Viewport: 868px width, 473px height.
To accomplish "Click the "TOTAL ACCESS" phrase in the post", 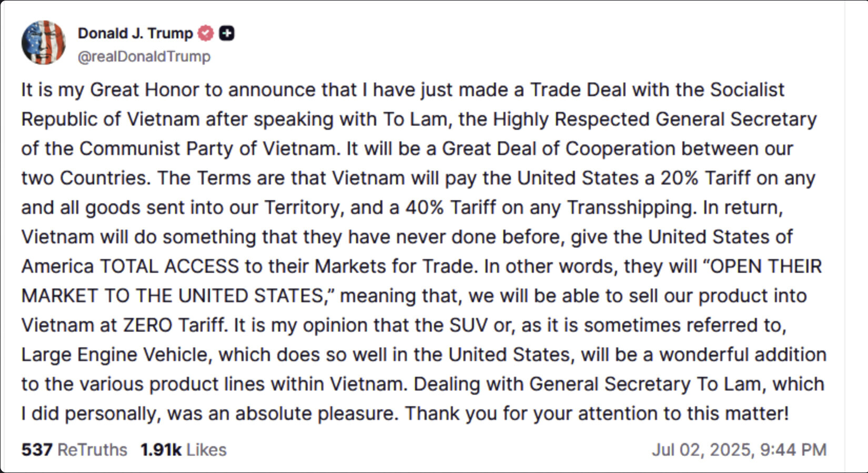I will 169,266.
